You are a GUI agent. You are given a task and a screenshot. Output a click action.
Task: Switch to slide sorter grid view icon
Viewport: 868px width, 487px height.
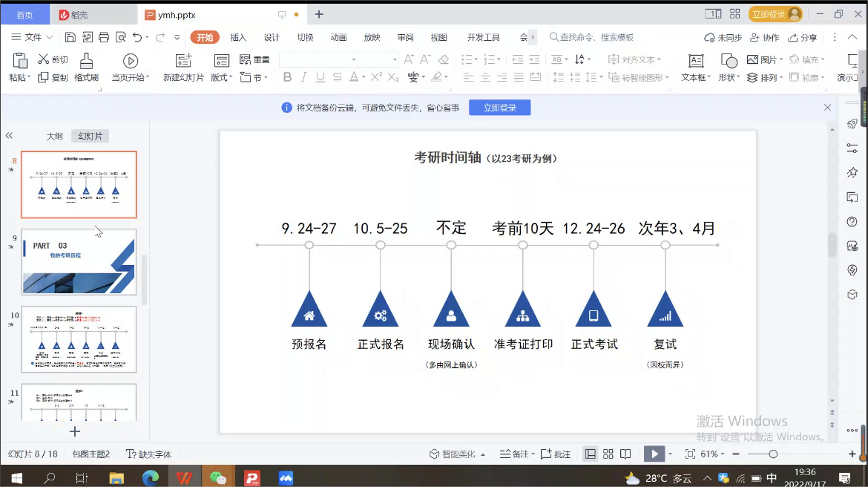[x=608, y=454]
